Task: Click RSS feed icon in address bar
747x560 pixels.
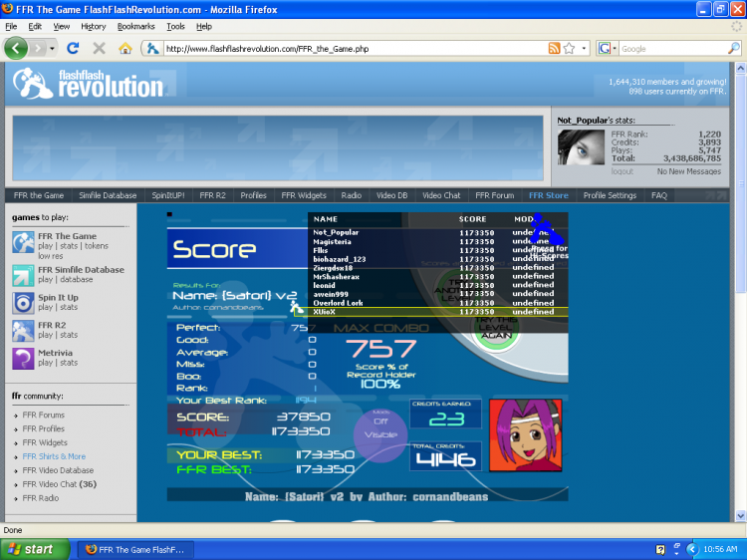Action: (554, 48)
